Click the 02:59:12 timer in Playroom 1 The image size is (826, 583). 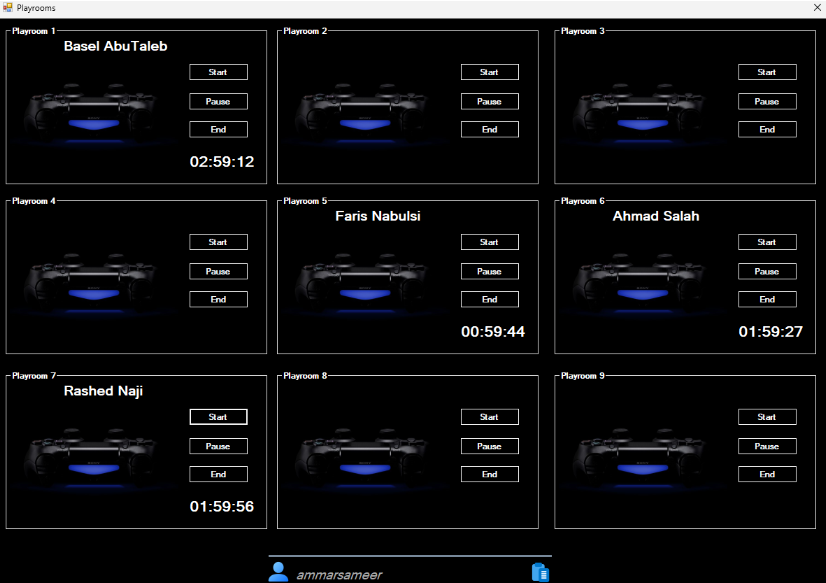click(222, 162)
